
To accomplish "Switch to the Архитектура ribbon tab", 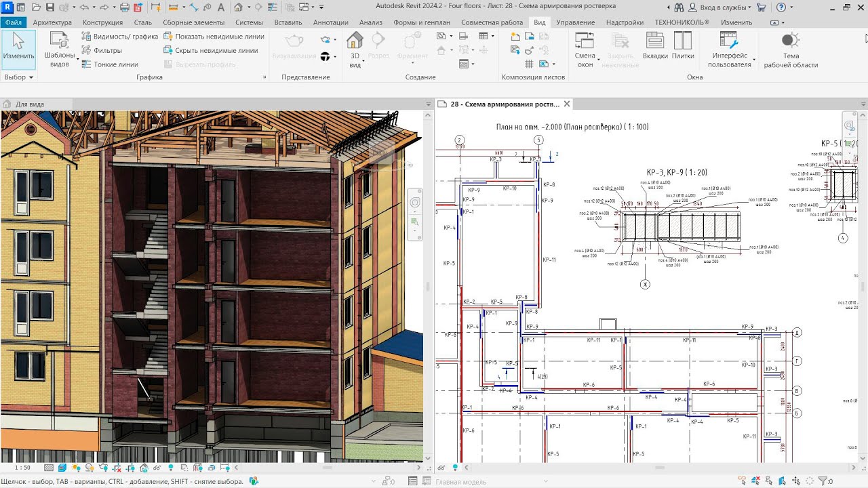I will pyautogui.click(x=52, y=22).
